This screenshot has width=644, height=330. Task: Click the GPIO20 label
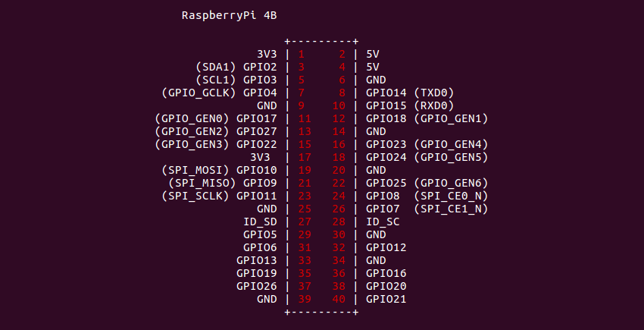click(x=386, y=287)
